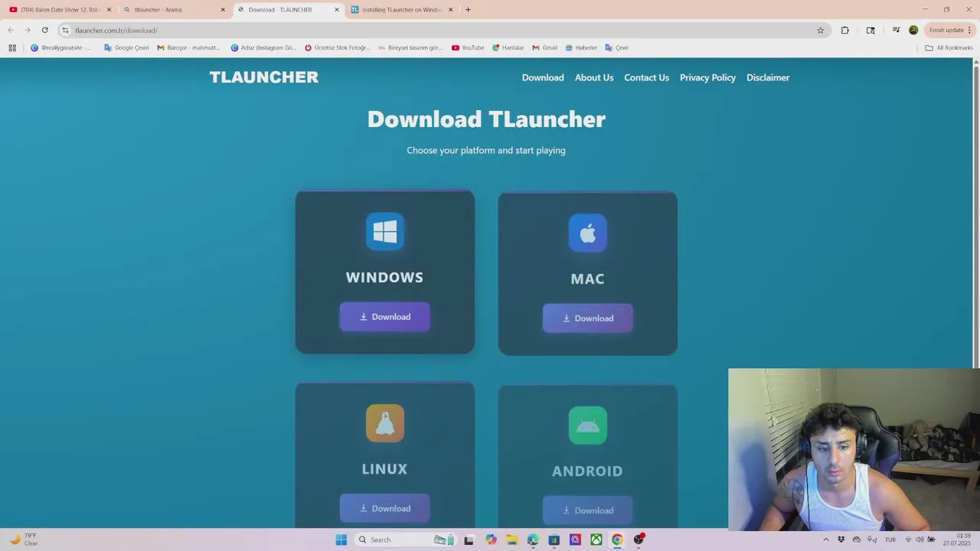Switch to the Balon Date Show YouTube tab
The height and width of the screenshot is (551, 980).
click(60, 10)
